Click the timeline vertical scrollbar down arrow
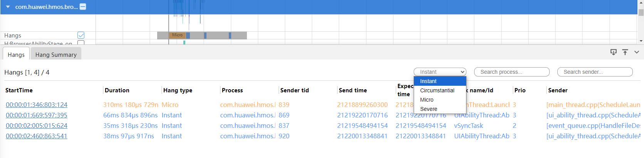 (x=641, y=41)
